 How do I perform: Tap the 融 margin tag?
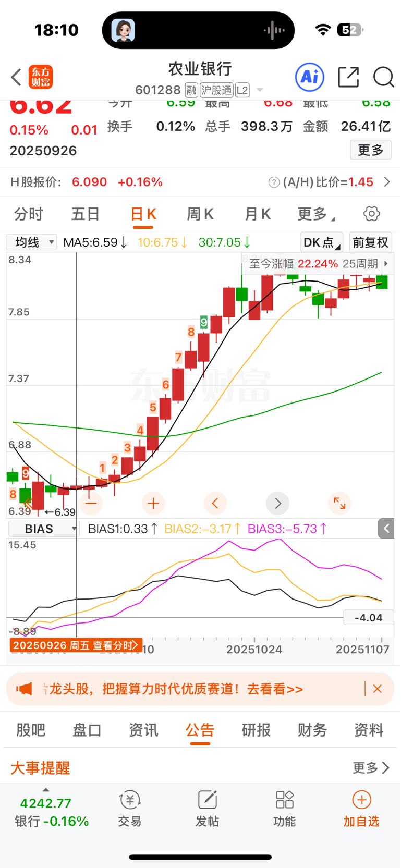click(x=191, y=90)
